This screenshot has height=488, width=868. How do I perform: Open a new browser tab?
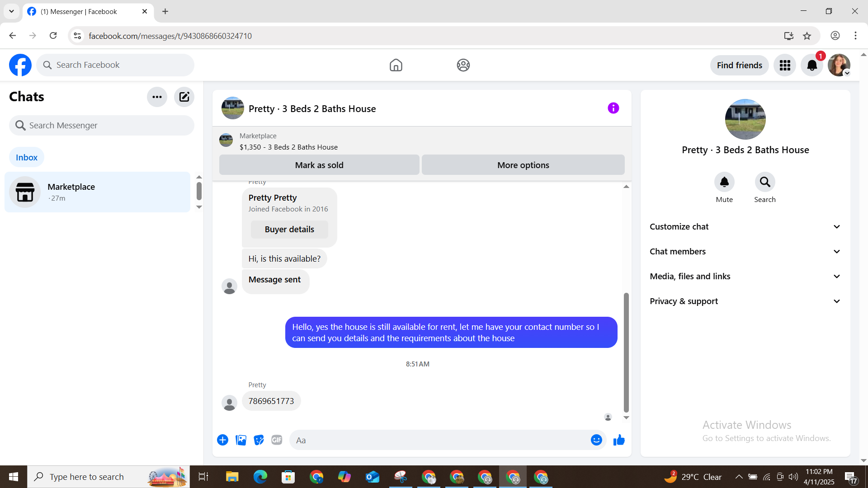[x=165, y=11]
